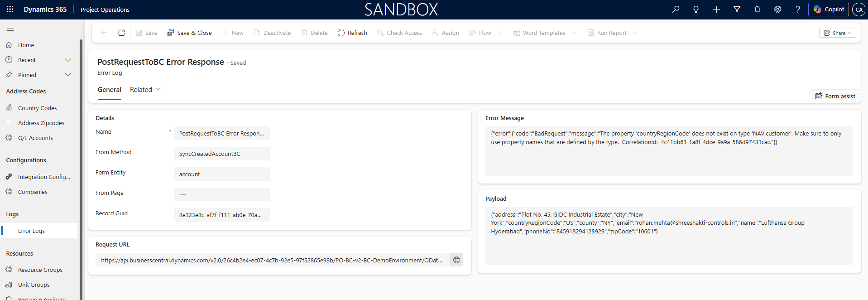Expand the Run Report dropdown chevron
The width and height of the screenshot is (868, 300).
pos(635,33)
